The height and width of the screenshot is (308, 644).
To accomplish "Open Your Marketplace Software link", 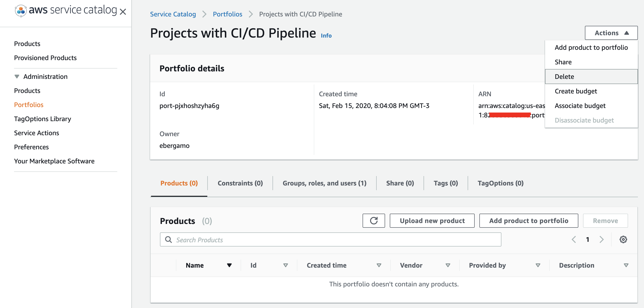I will (54, 161).
